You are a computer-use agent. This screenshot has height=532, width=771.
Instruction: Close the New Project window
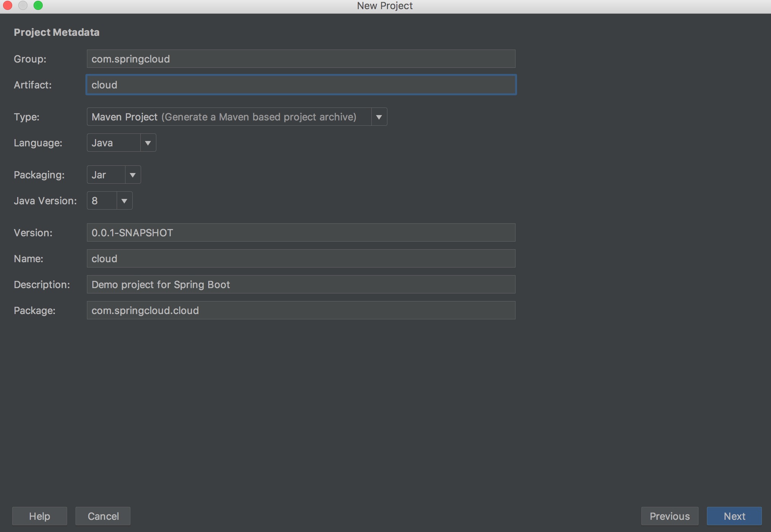[8, 5]
